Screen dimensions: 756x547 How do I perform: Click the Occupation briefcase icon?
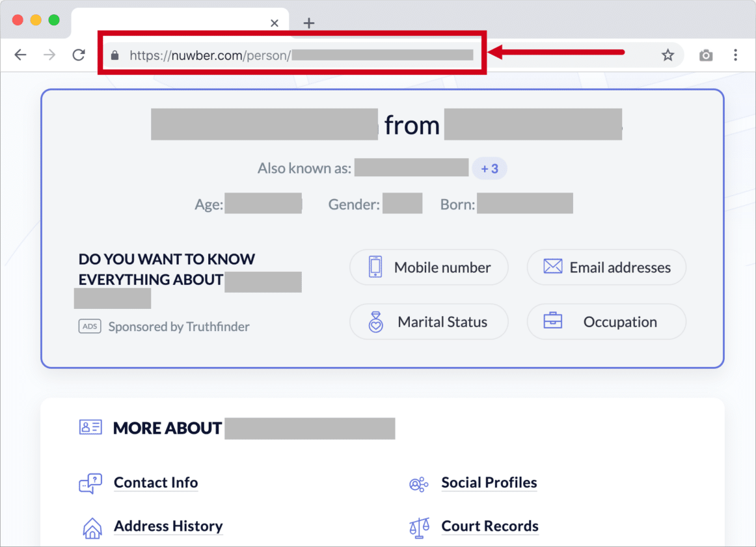tap(552, 321)
